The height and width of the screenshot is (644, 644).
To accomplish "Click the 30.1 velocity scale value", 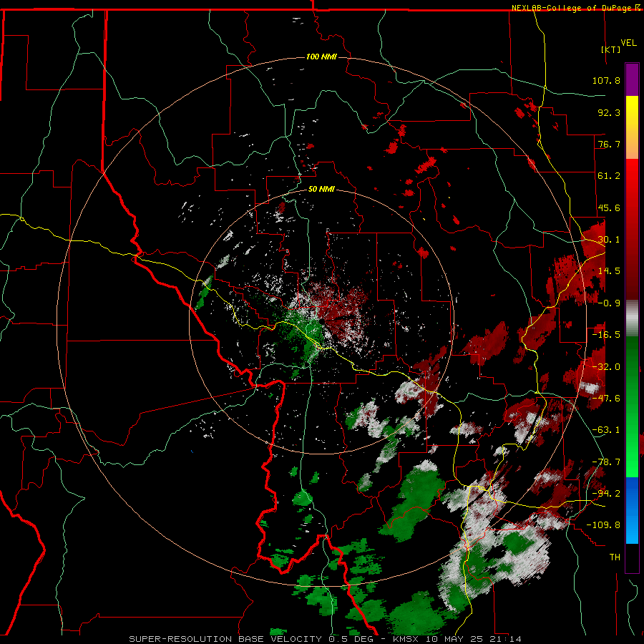I will click(x=609, y=240).
